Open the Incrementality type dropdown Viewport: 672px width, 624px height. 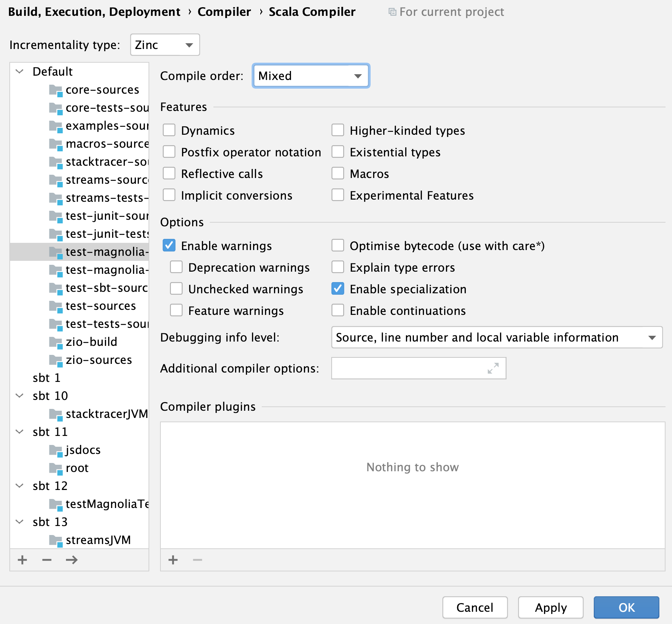pyautogui.click(x=165, y=45)
